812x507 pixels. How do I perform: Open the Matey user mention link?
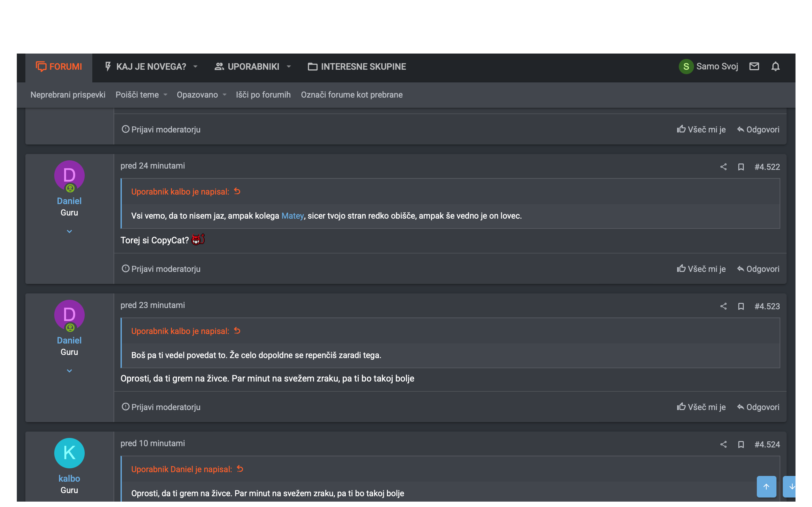point(292,215)
